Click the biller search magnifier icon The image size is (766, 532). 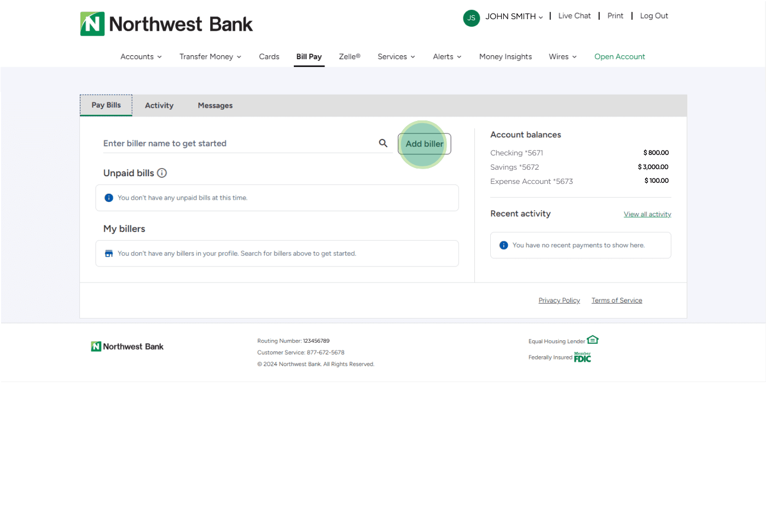(x=383, y=143)
